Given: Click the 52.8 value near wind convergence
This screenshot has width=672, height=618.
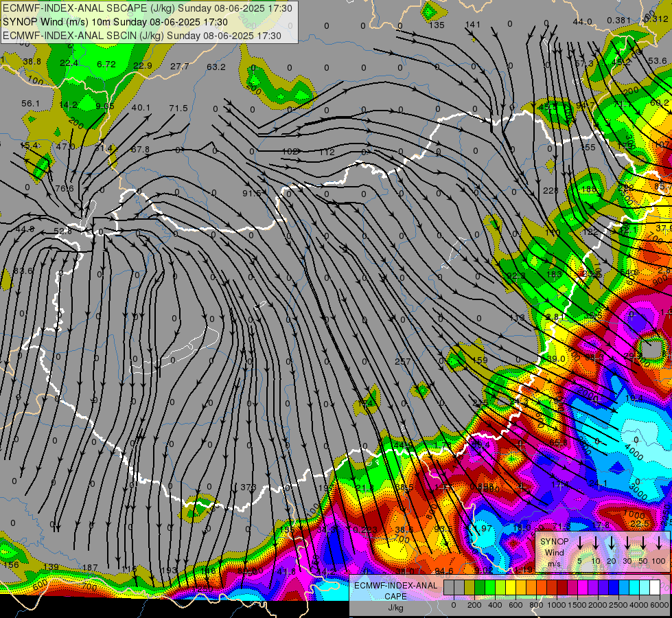Looking at the screenshot, I should pos(63,231).
